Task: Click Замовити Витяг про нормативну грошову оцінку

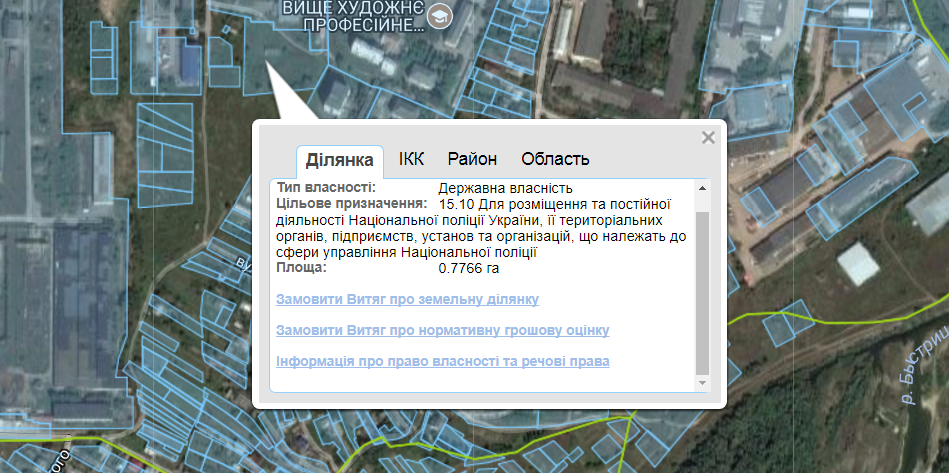Action: click(x=442, y=331)
